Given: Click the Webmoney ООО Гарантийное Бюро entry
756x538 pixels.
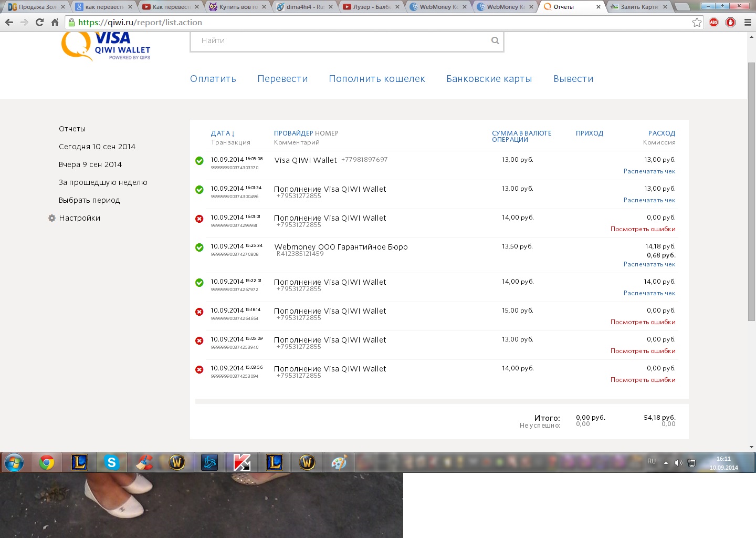Looking at the screenshot, I should pyautogui.click(x=341, y=247).
